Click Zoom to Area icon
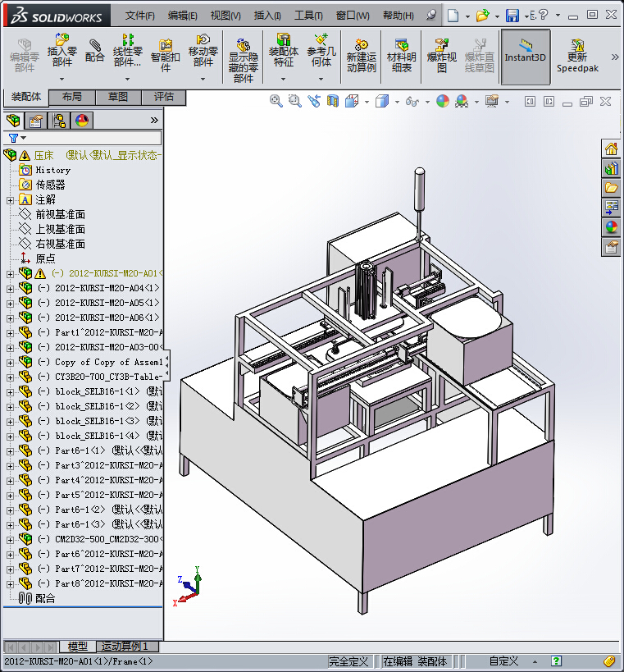624x672 pixels. pos(294,102)
